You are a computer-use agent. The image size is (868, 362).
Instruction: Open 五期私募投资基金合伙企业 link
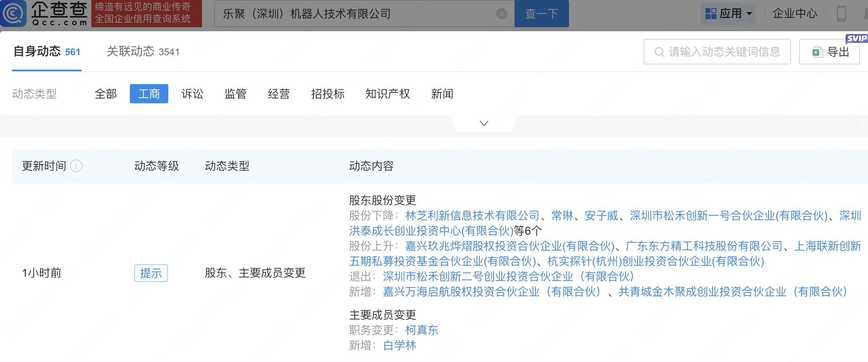click(443, 261)
